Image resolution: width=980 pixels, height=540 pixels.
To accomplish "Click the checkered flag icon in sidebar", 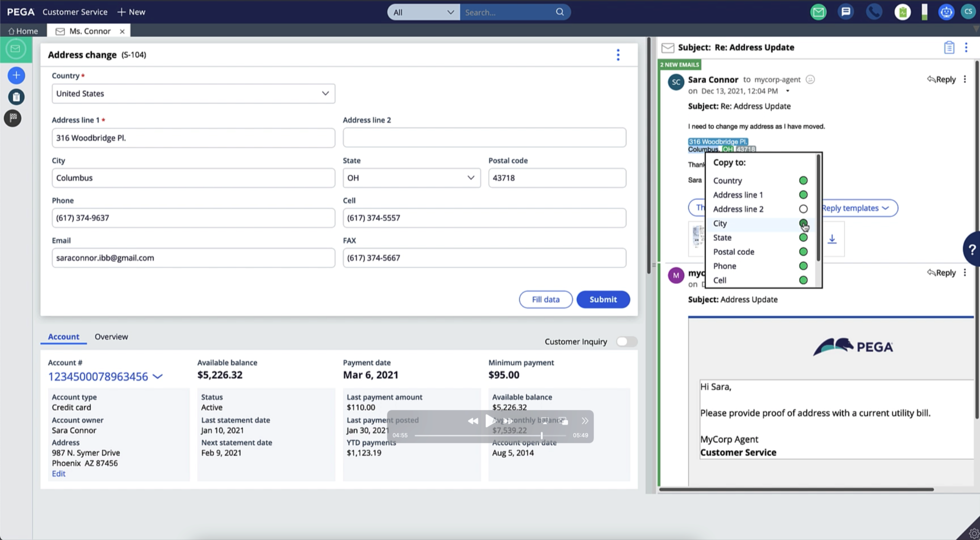I will click(13, 118).
